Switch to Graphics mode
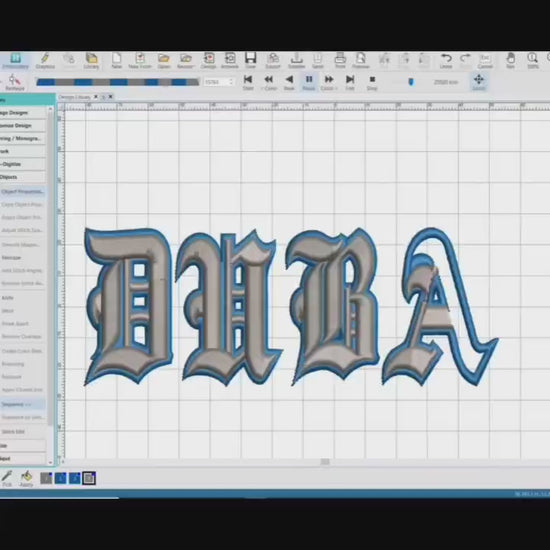Viewport: 550px width, 550px height. point(45,60)
